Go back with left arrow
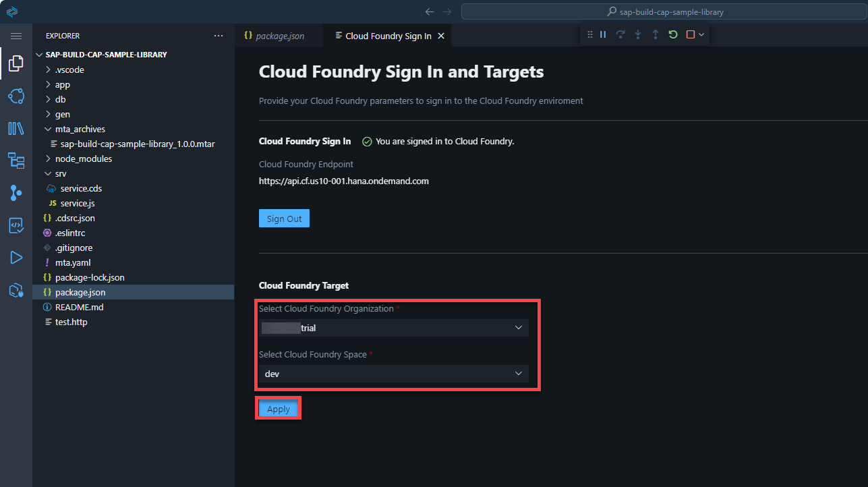Screen dimensions: 868x487 click(430, 11)
